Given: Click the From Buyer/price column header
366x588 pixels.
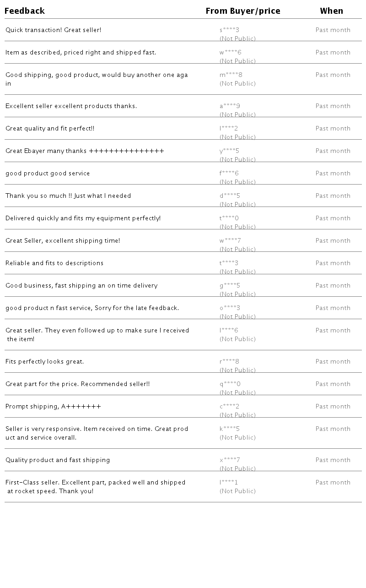Looking at the screenshot, I should pos(242,11).
